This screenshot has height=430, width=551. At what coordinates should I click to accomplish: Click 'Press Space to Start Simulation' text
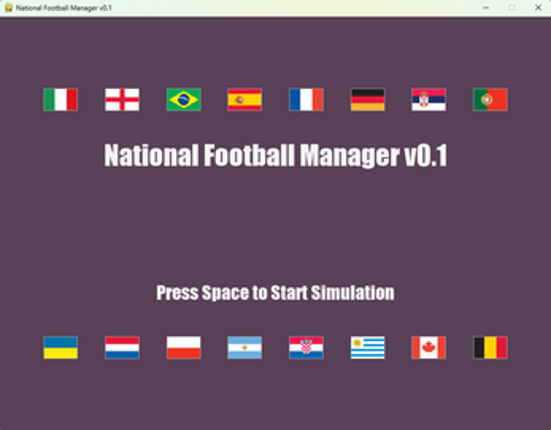pos(275,293)
